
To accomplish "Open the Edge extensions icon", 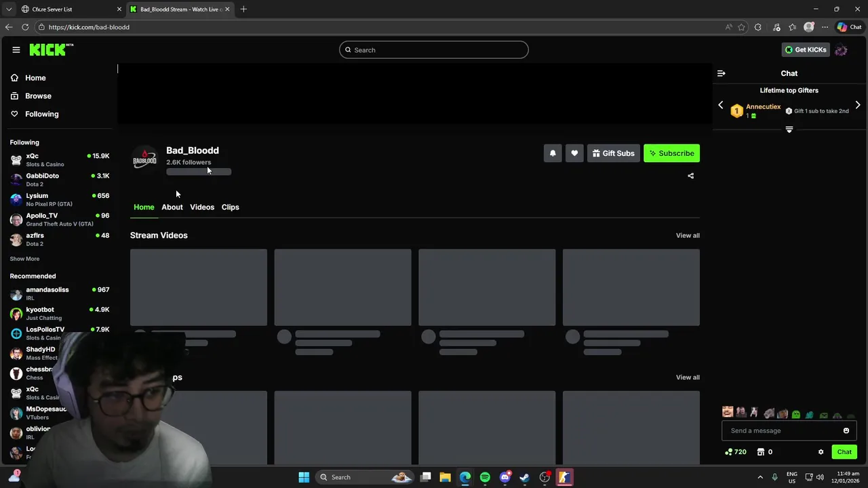I will 758,27.
